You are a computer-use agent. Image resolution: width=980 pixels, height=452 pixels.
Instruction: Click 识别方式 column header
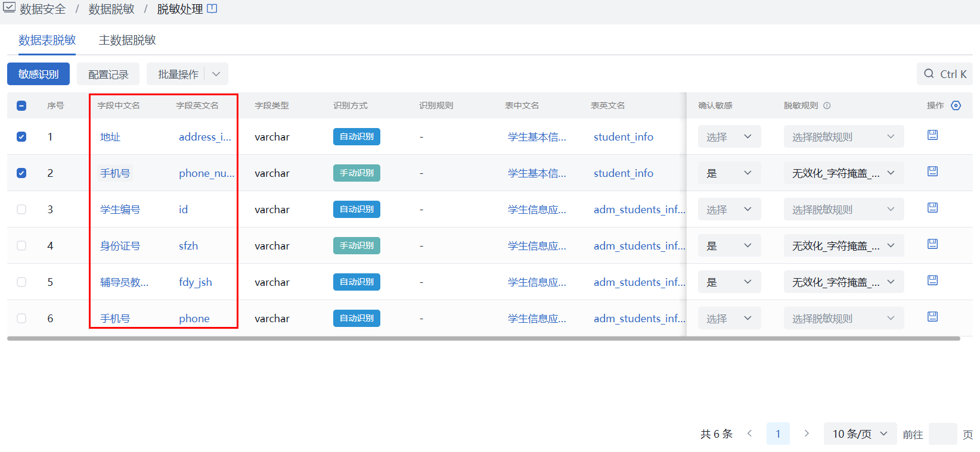[351, 105]
